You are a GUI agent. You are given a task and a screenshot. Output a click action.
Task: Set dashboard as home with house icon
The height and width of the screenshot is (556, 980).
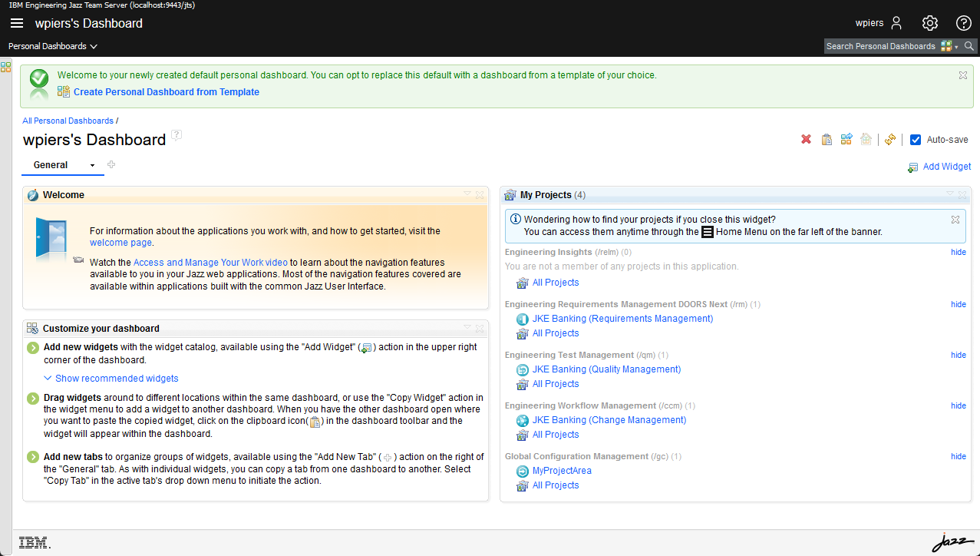point(866,139)
